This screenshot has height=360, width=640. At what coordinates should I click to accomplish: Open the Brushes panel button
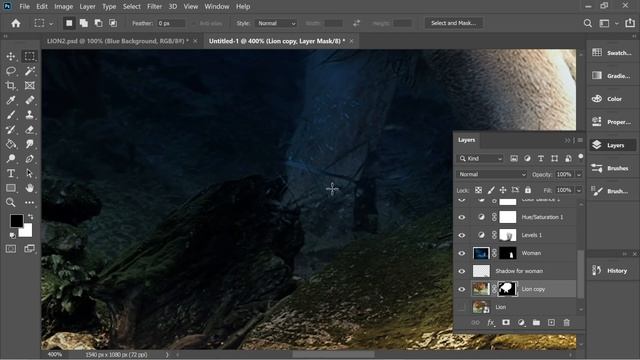(612, 168)
